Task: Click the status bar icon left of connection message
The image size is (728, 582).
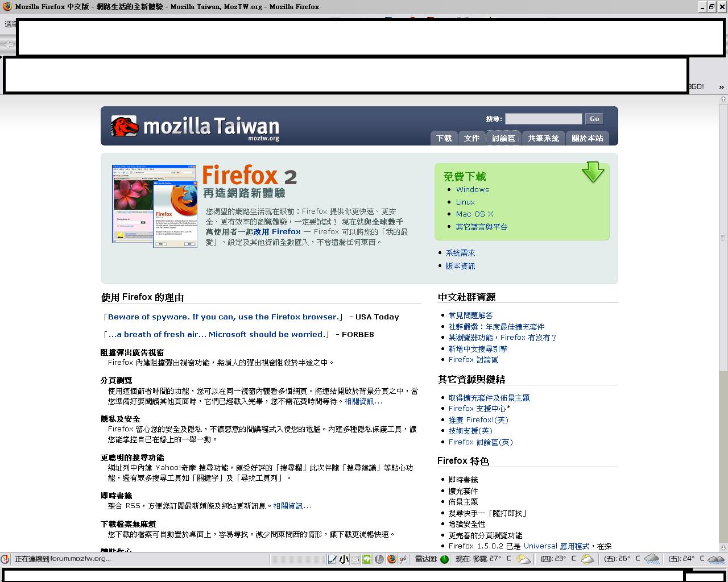Action: (5, 559)
